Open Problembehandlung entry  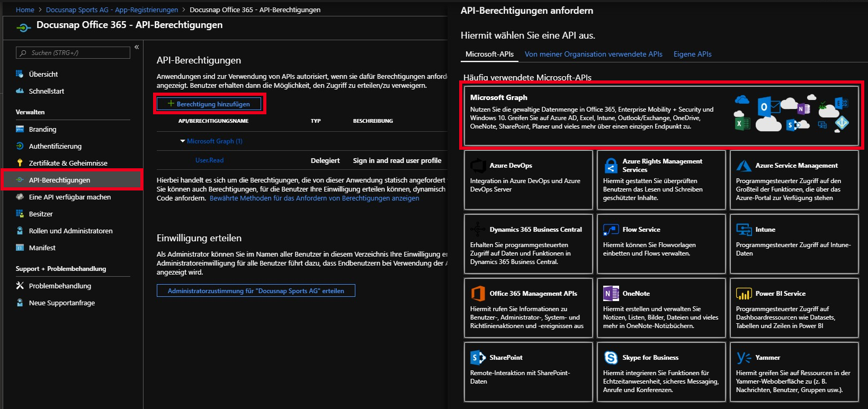click(x=60, y=286)
